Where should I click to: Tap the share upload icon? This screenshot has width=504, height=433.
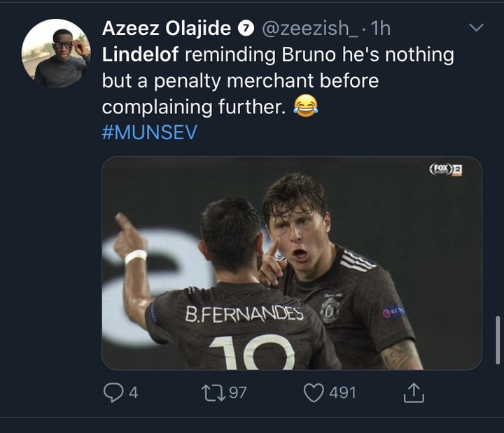(414, 393)
